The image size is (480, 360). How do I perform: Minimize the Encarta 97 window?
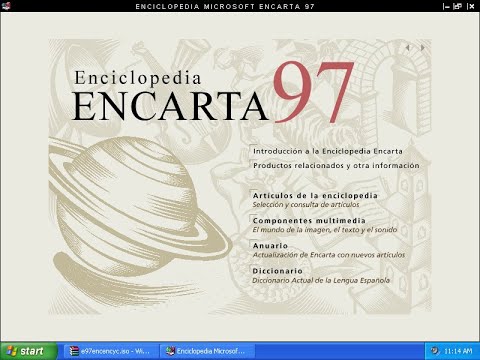point(446,6)
